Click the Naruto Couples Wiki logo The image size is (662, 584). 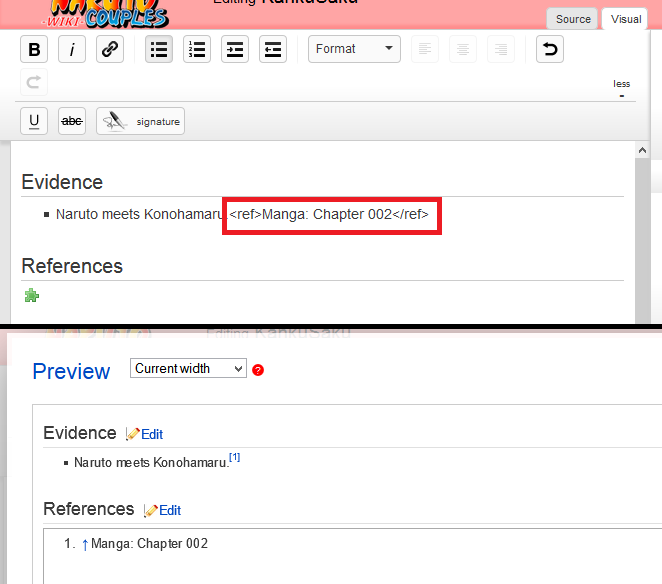tap(106, 15)
